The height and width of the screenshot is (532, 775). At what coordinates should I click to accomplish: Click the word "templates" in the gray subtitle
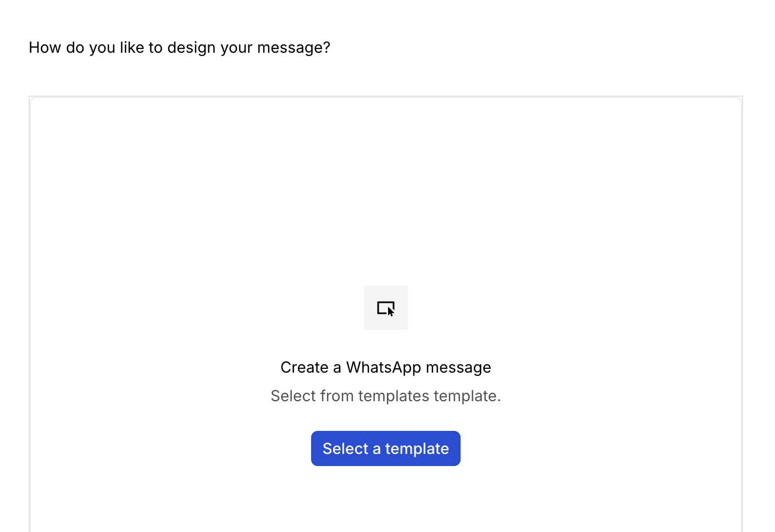pos(394,396)
